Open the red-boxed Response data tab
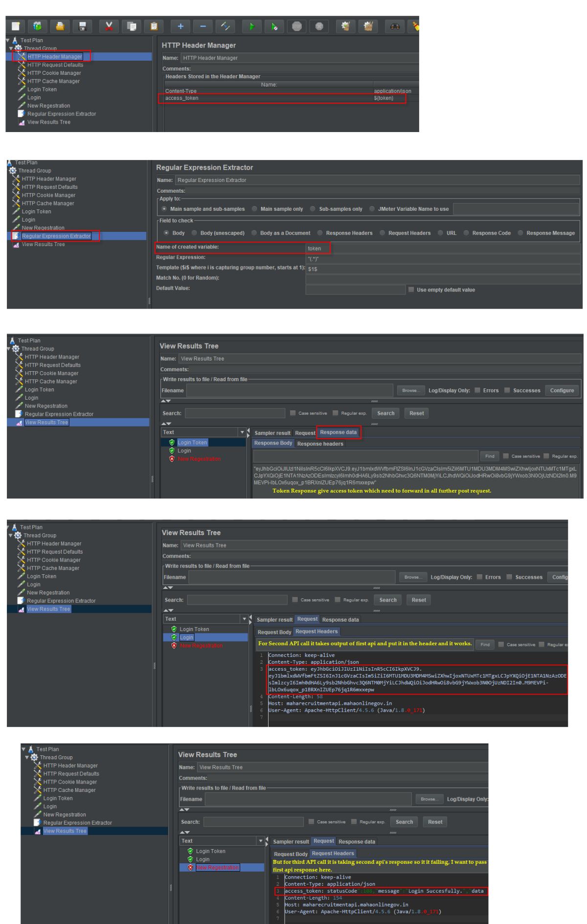587x924 pixels. pyautogui.click(x=339, y=432)
